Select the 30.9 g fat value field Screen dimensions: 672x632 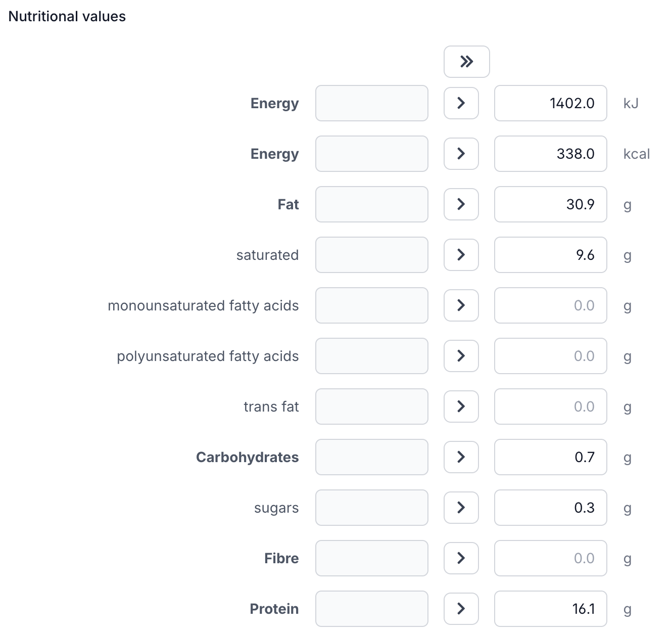[550, 204]
